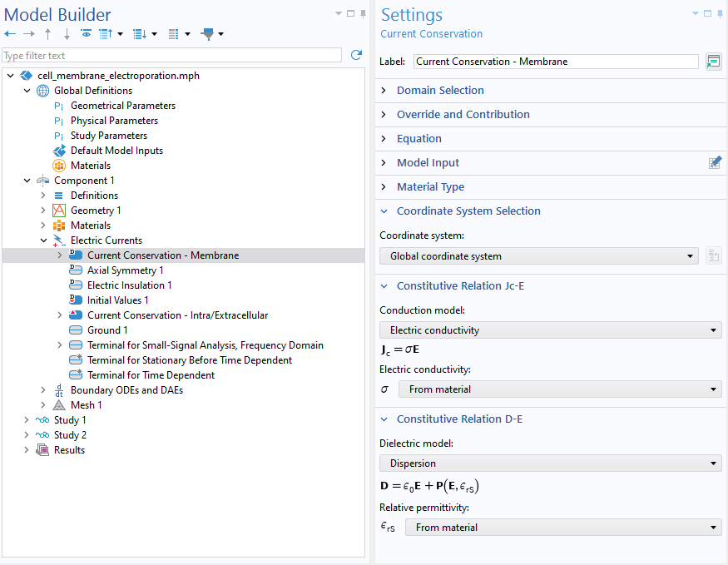This screenshot has width=728, height=565.
Task: Click the label editor icon beside Label field
Action: [x=713, y=62]
